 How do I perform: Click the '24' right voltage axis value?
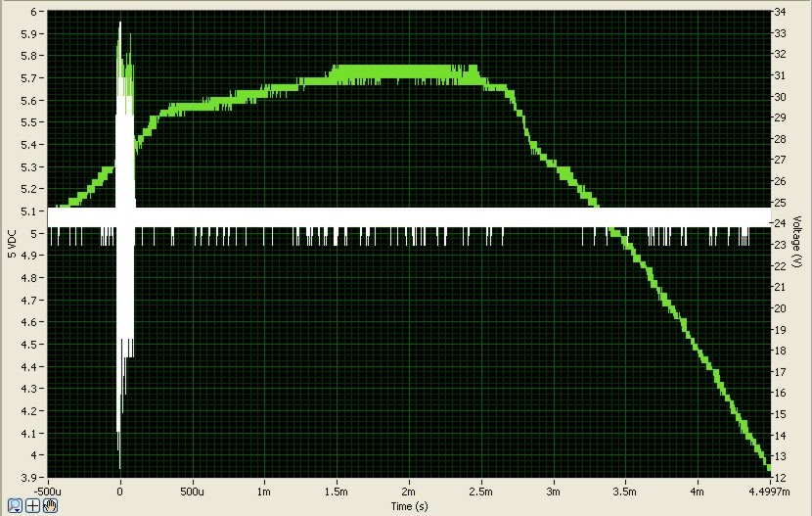pos(780,223)
